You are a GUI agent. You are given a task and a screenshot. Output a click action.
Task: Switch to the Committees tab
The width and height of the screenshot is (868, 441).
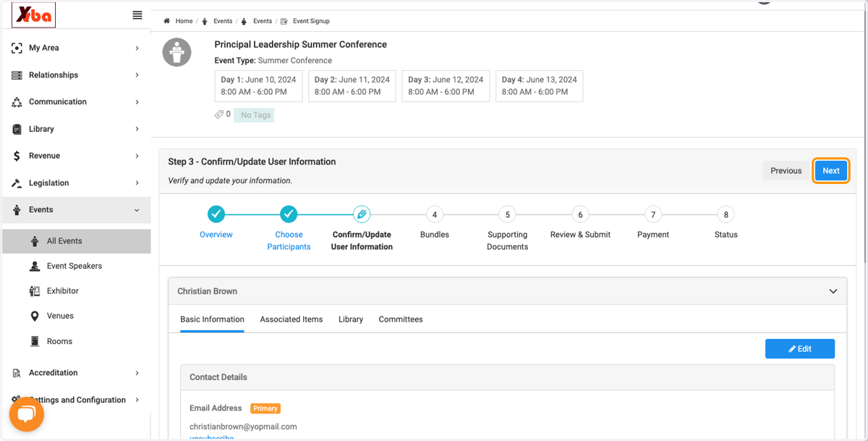(401, 319)
